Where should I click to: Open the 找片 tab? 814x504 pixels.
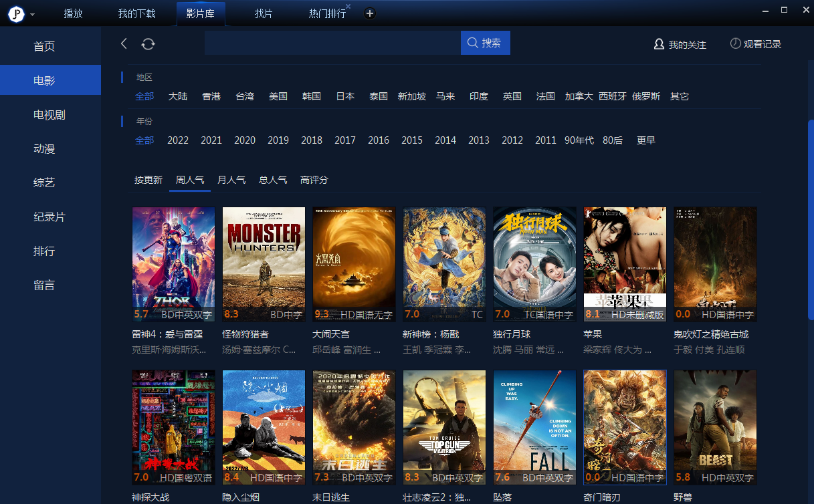264,13
